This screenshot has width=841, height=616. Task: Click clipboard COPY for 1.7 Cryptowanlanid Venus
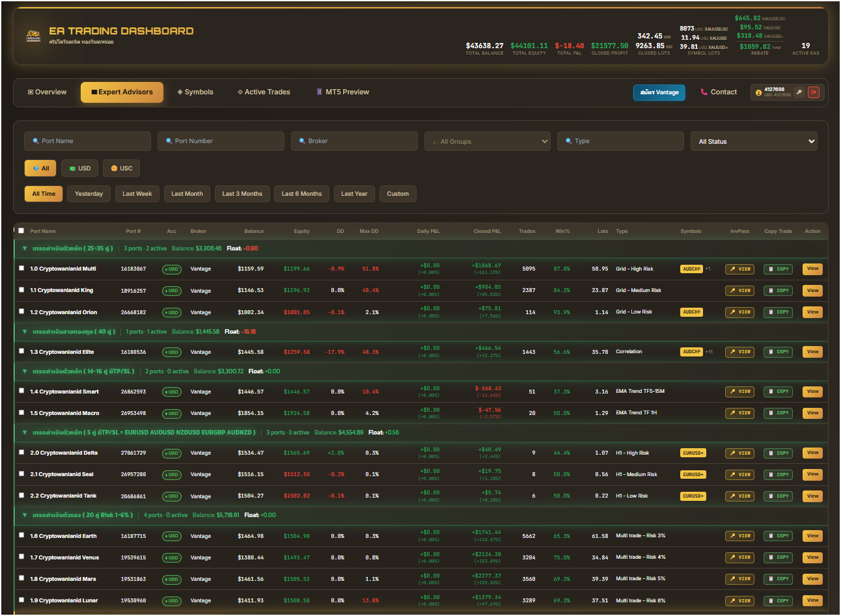778,557
